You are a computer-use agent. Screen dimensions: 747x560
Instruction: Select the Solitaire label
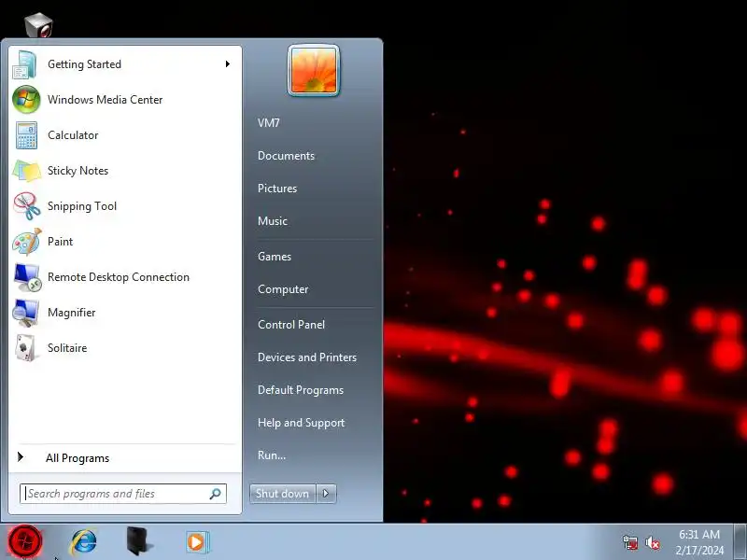click(x=67, y=348)
